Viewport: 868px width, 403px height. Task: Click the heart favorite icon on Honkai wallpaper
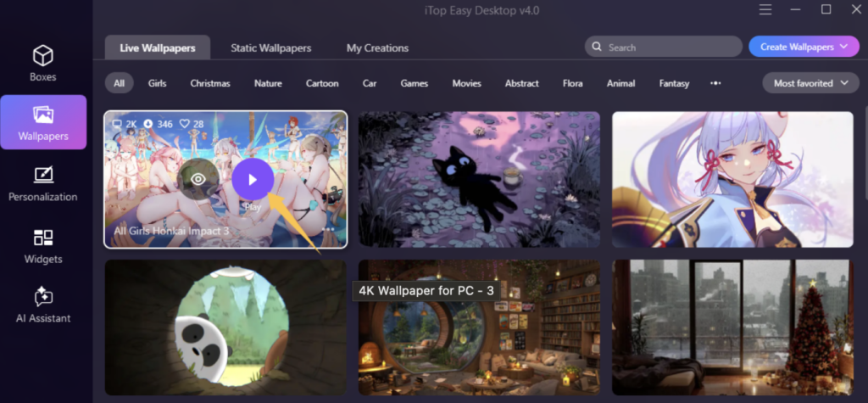[x=186, y=124]
